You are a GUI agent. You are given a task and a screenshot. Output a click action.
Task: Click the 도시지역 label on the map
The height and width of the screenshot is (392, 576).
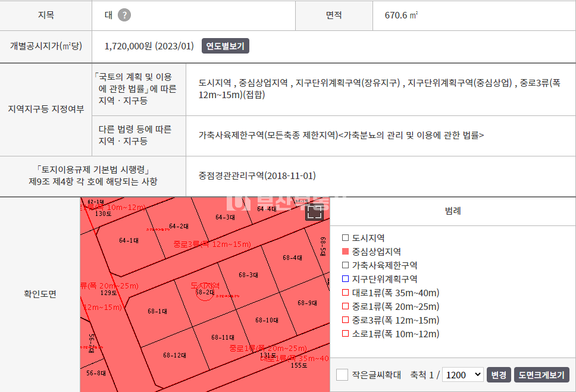(205, 286)
